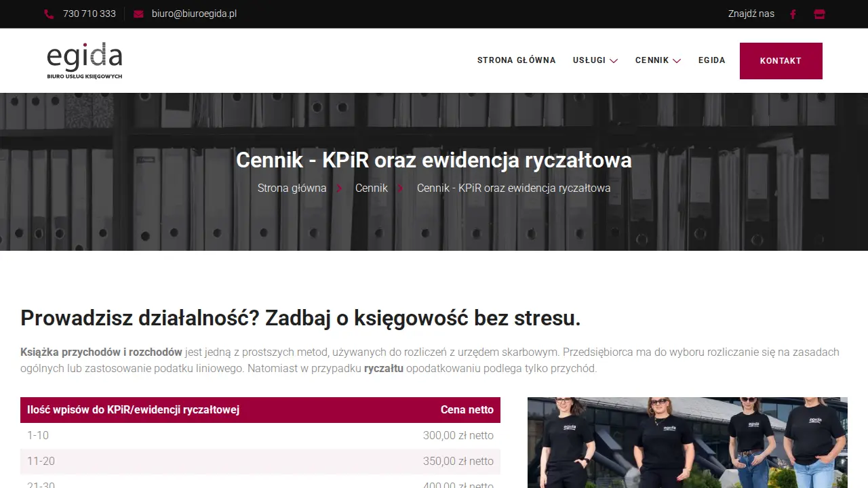This screenshot has height=488, width=868.
Task: Select the "350,00 zł netto" price cell
Action: pyautogui.click(x=458, y=462)
